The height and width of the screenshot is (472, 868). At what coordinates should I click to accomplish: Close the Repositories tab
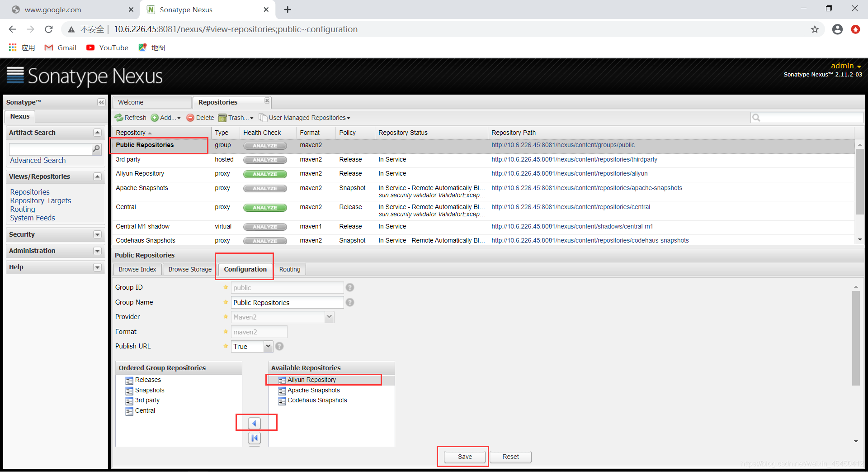coord(267,100)
